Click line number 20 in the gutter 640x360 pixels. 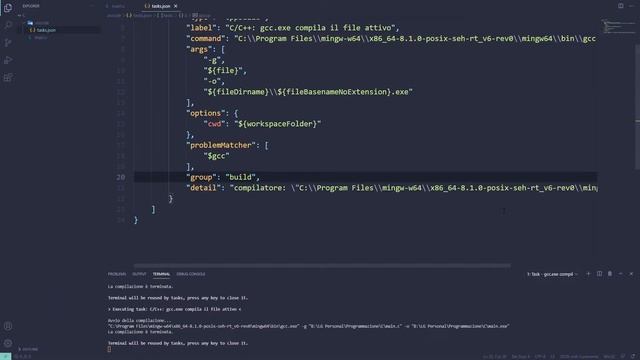click(x=120, y=177)
